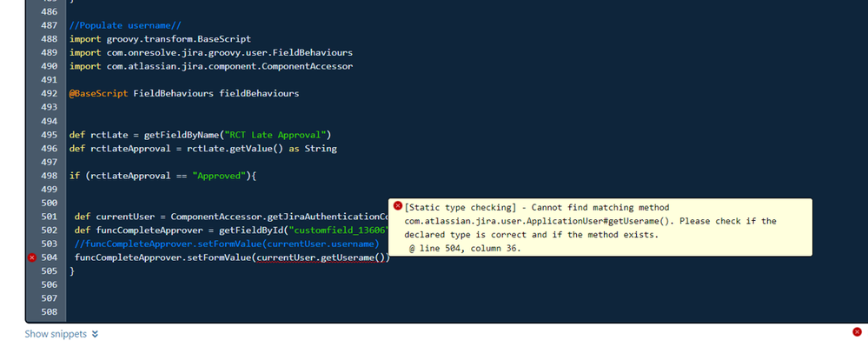Image resolution: width=868 pixels, height=341 pixels.
Task: Click line number 498 in the gutter
Action: (x=50, y=176)
